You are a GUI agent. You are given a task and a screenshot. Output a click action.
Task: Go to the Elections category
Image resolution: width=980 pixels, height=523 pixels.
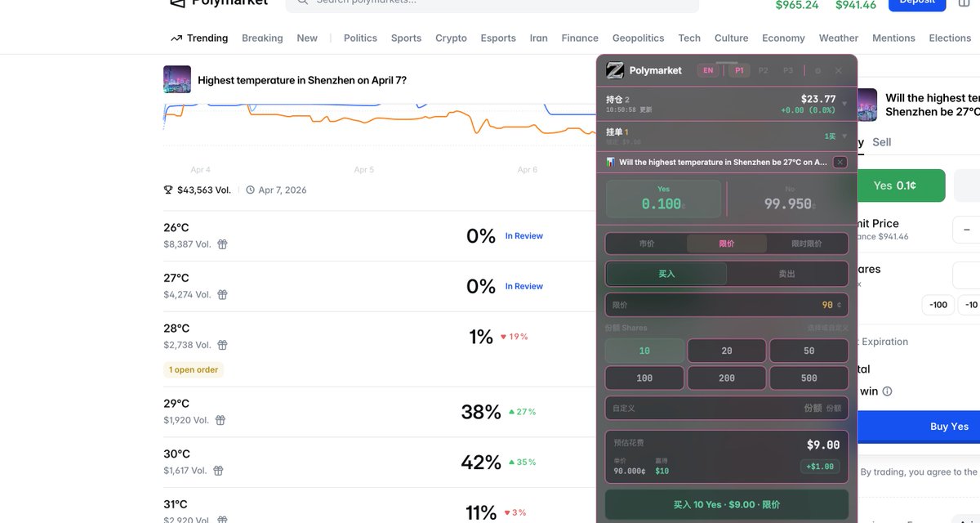pos(950,38)
